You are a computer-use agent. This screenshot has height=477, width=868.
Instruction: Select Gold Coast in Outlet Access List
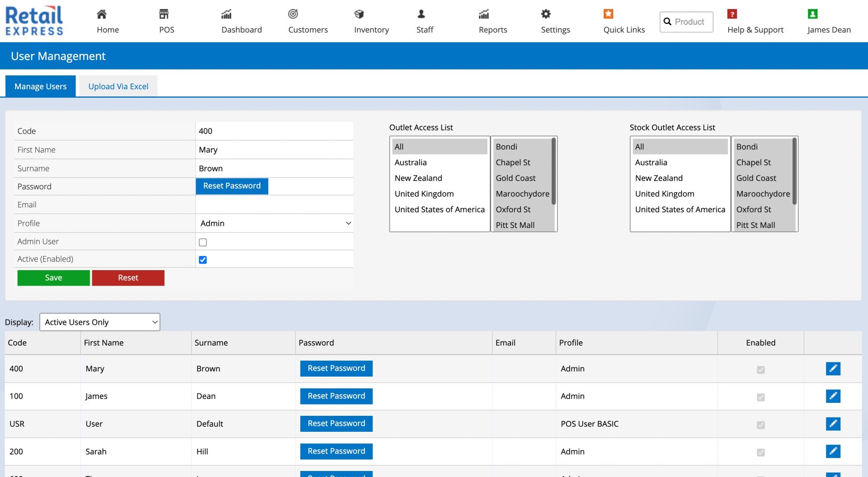click(522, 178)
